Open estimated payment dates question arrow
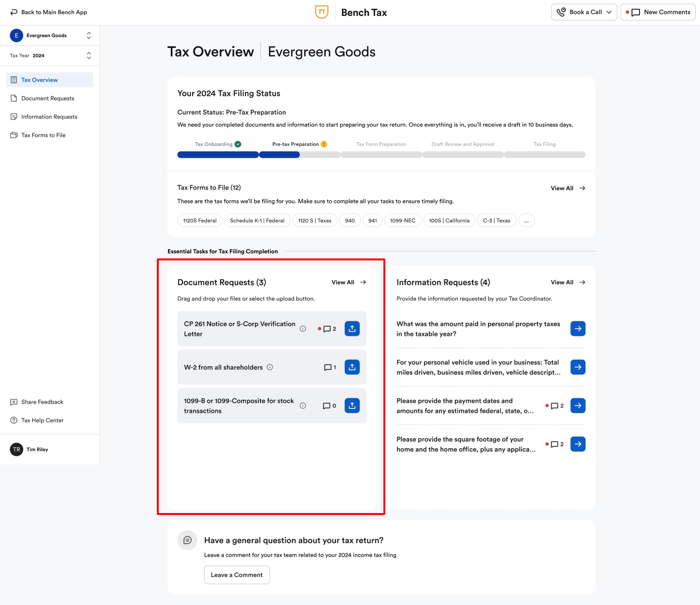The width and height of the screenshot is (700, 605). (578, 406)
